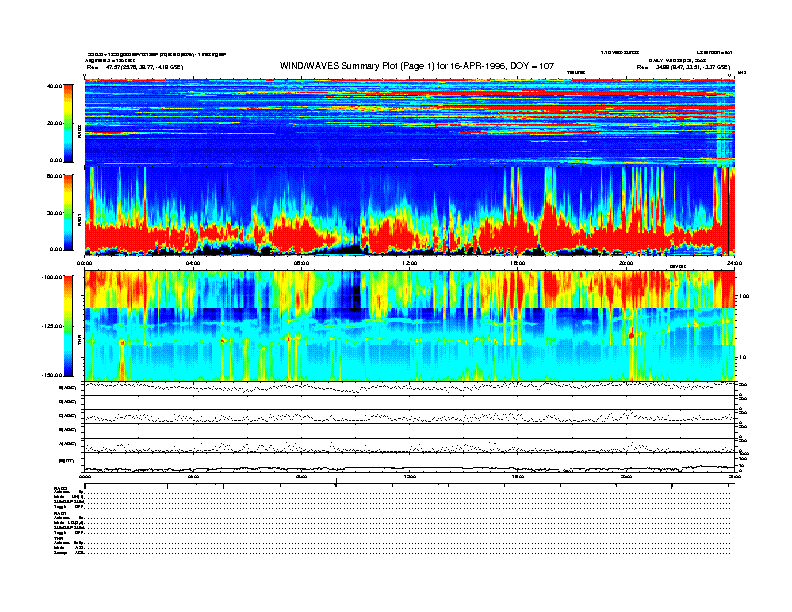Select the TNR spectrogram panel
792x612 pixels.
click(410, 326)
